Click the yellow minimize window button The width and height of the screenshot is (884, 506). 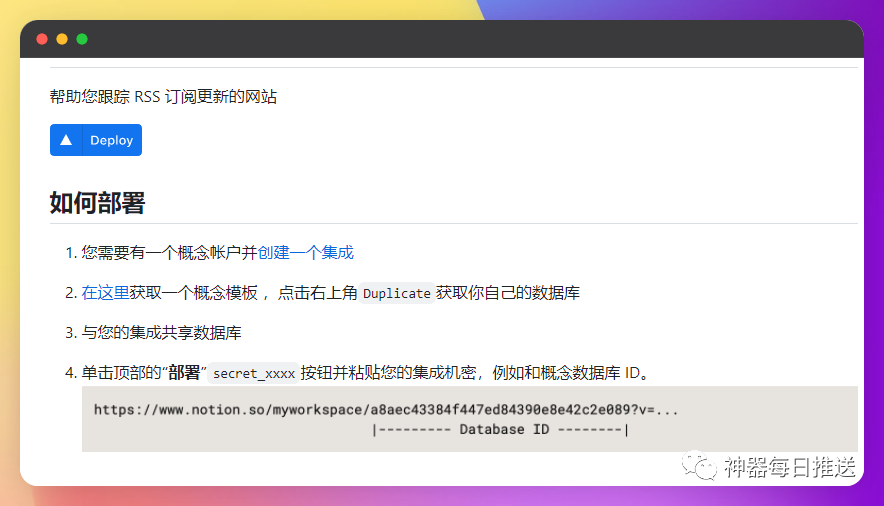[x=62, y=39]
